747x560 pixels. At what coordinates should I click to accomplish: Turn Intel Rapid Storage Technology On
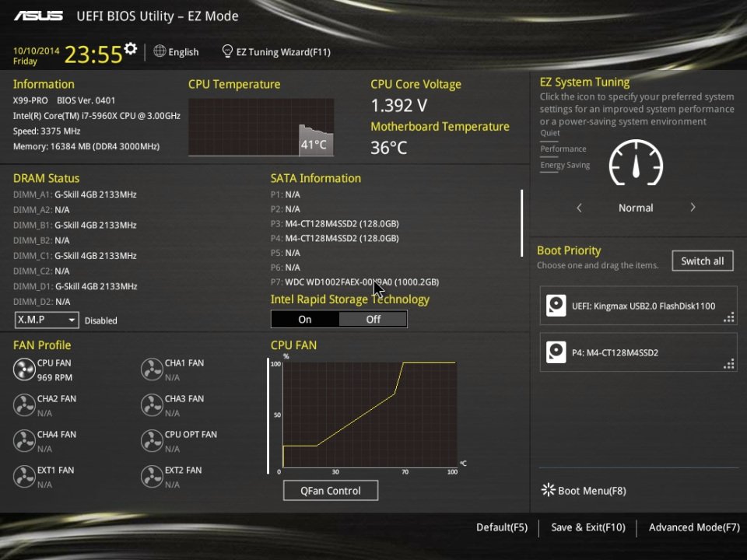pyautogui.click(x=305, y=319)
